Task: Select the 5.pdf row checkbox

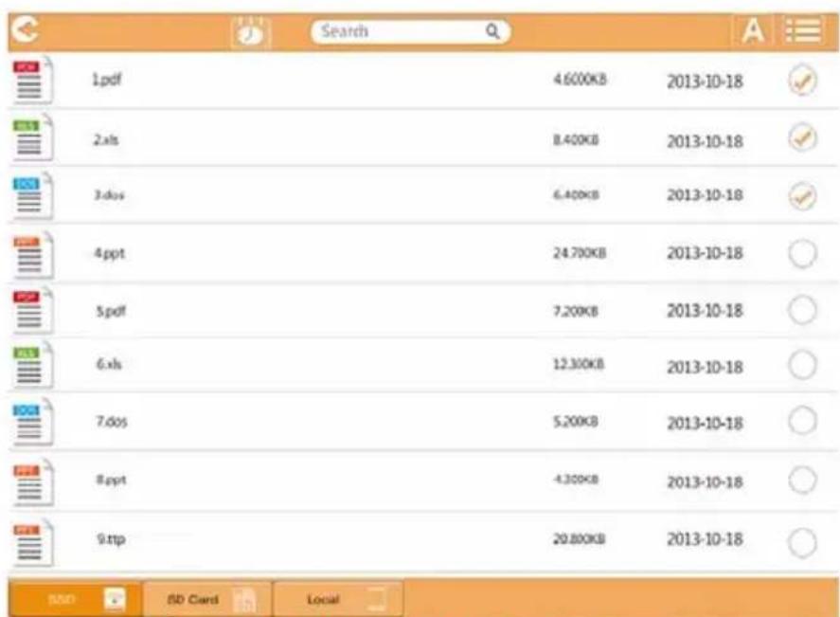Action: click(802, 310)
